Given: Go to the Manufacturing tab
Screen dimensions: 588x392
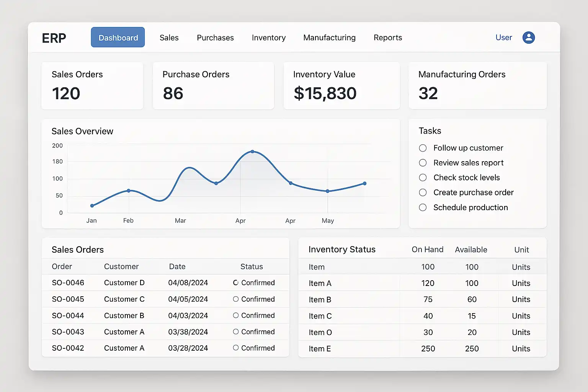Looking at the screenshot, I should tap(329, 38).
